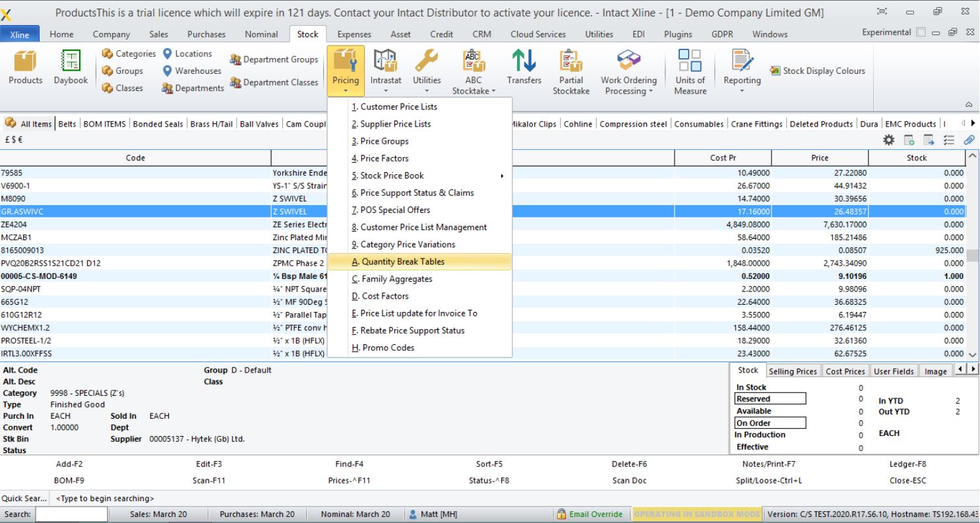
Task: Click the Edit-F3 button
Action: (x=208, y=464)
